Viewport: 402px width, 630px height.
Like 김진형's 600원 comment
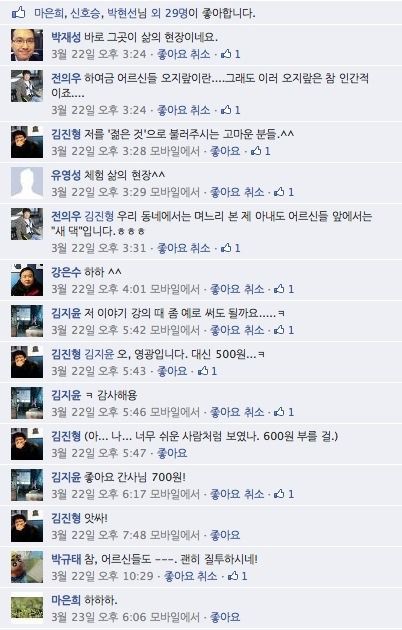click(172, 453)
